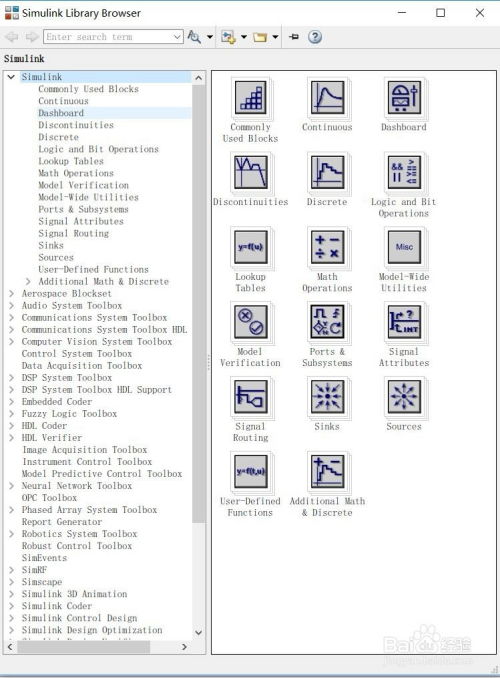
Task: Collapse the Simulink tree node
Action: coord(11,77)
